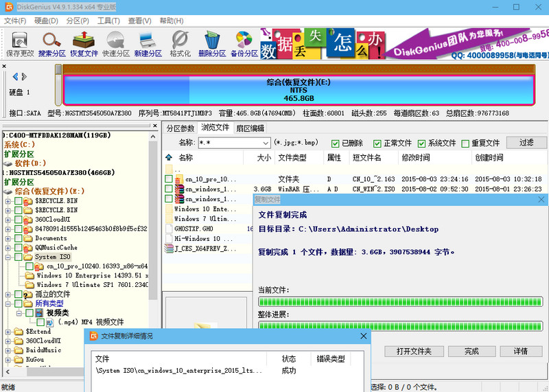
Task: Click the 格式化 (Format) toolbar icon
Action: 180,43
